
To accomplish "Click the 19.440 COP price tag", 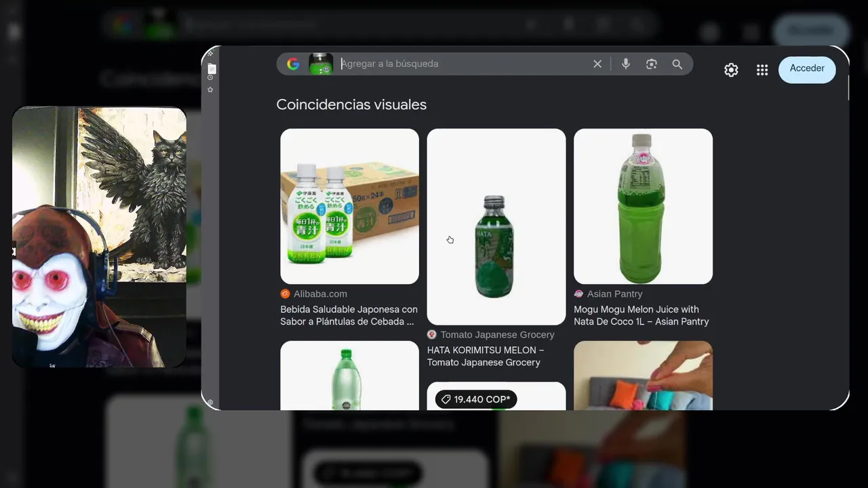I will (x=476, y=399).
